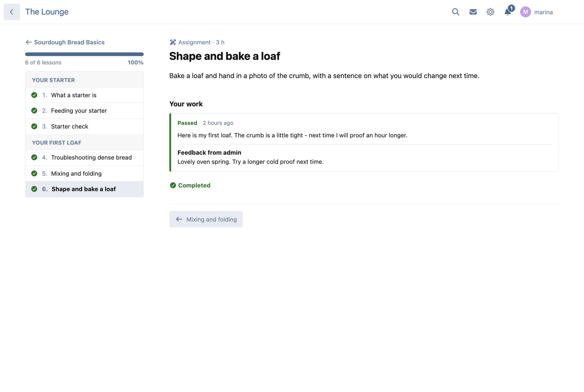584x392 pixels.
Task: Open the settings gear icon
Action: 490,12
